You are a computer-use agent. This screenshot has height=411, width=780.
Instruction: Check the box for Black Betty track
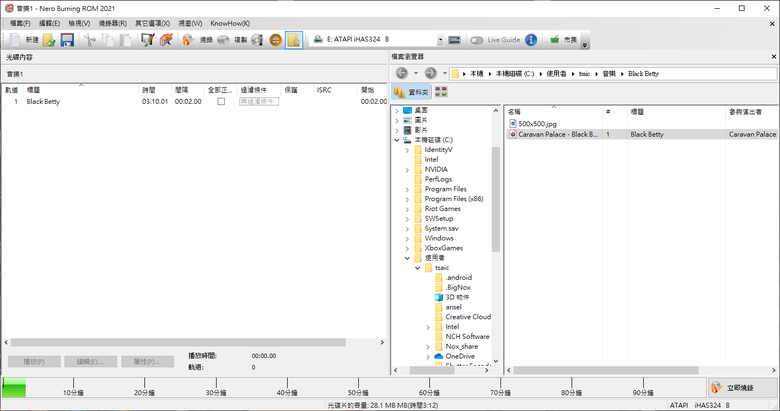coord(221,102)
